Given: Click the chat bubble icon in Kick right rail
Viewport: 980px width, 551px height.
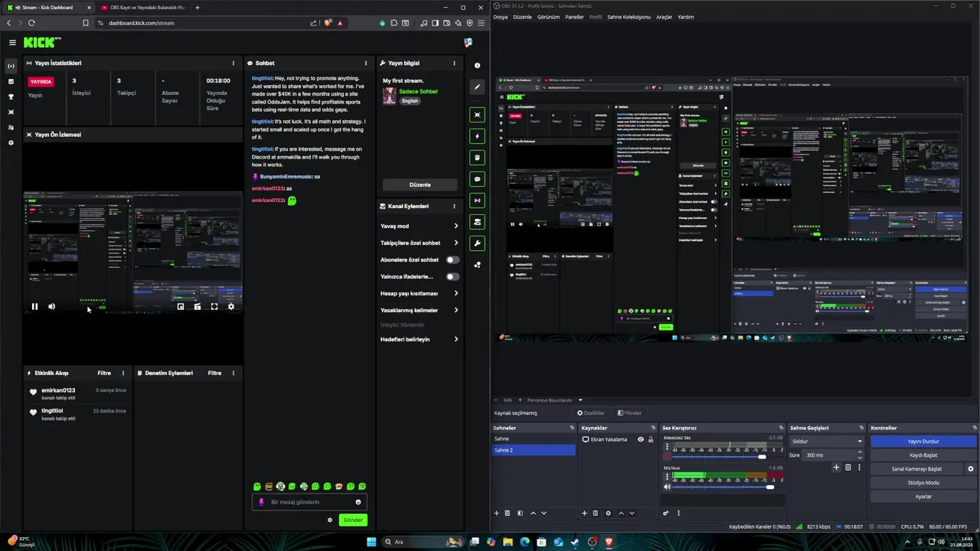Looking at the screenshot, I should [477, 179].
